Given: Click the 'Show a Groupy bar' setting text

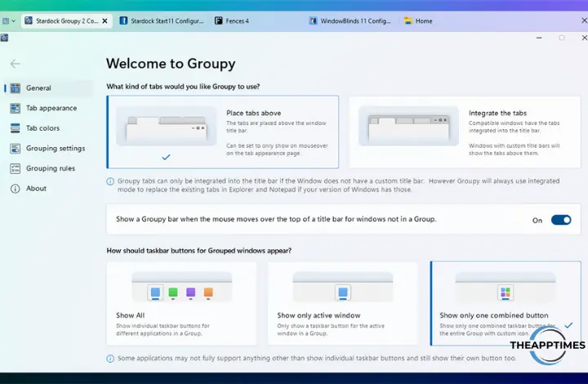Looking at the screenshot, I should [276, 220].
